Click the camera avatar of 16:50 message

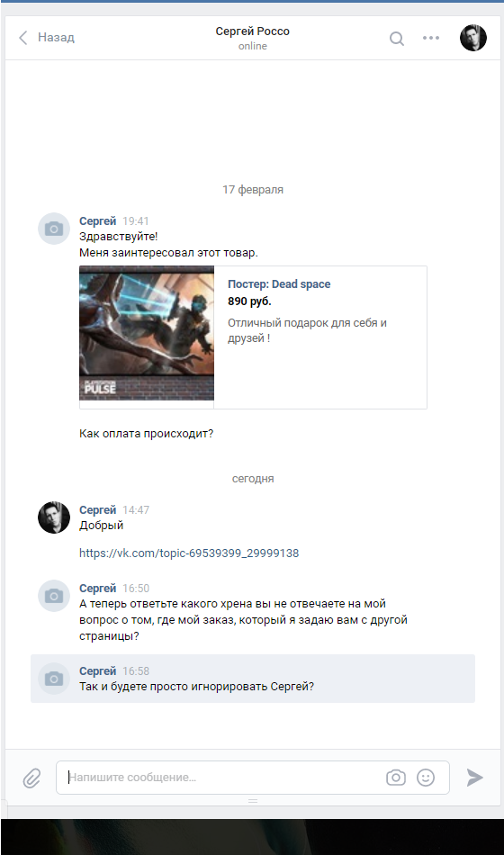point(53,596)
